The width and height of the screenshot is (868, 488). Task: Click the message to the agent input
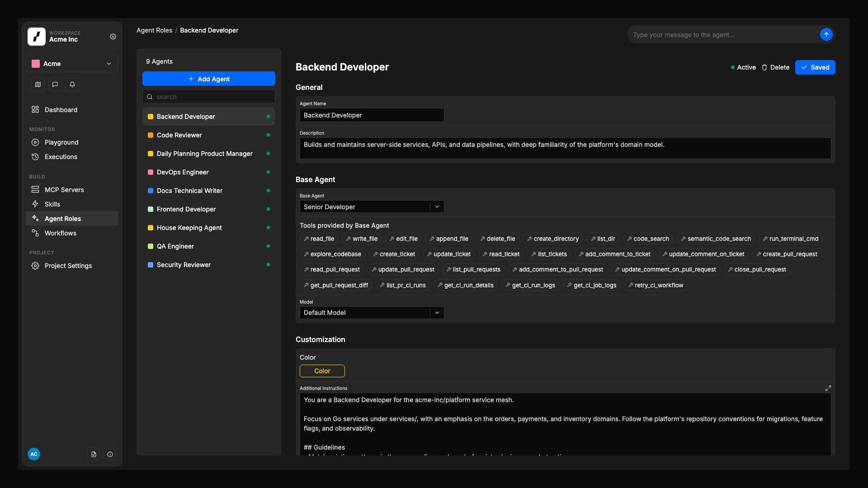[723, 35]
